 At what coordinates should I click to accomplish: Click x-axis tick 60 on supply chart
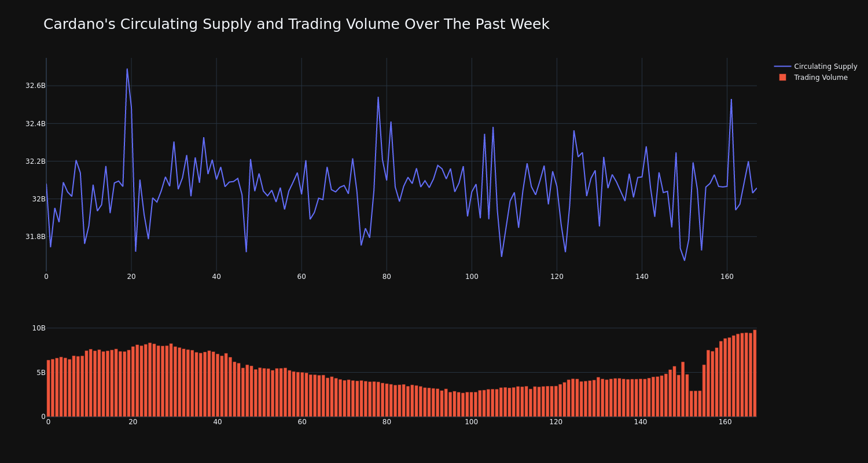pos(301,277)
